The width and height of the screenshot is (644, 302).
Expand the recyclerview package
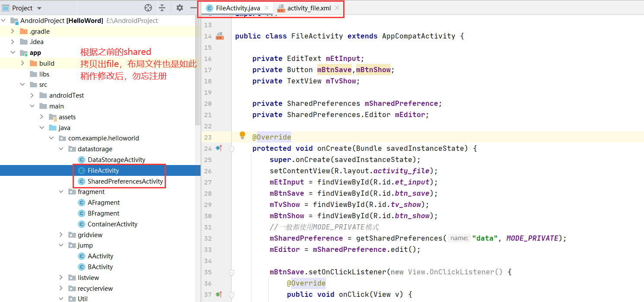61,289
